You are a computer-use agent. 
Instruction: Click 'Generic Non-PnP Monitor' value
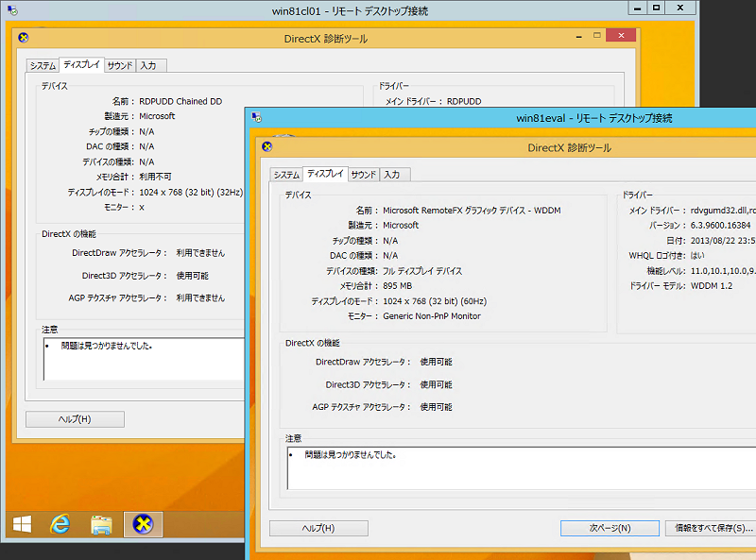click(432, 316)
